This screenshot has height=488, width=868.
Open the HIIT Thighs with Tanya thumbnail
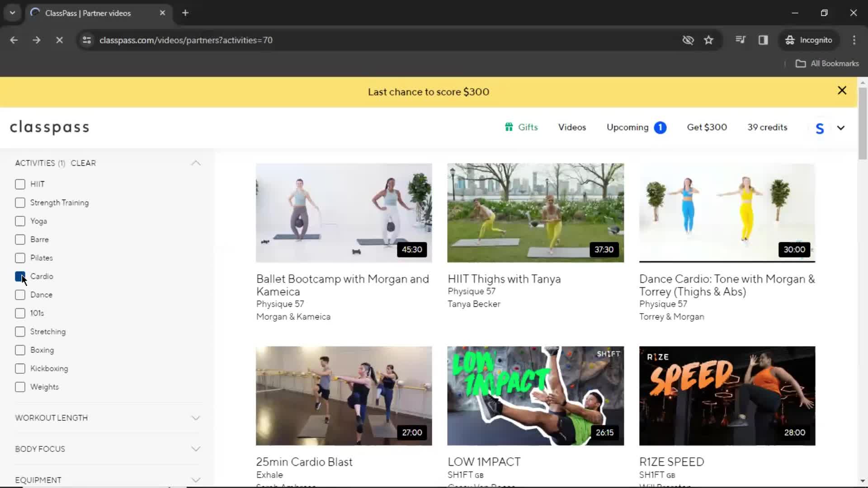pos(535,213)
